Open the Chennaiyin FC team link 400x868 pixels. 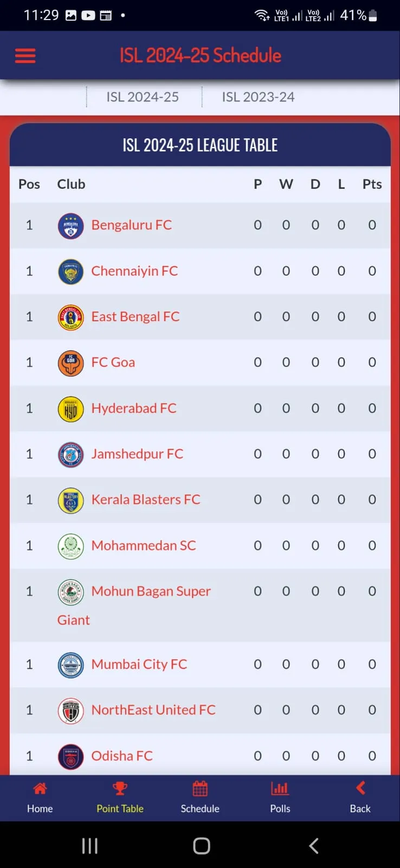pyautogui.click(x=134, y=271)
